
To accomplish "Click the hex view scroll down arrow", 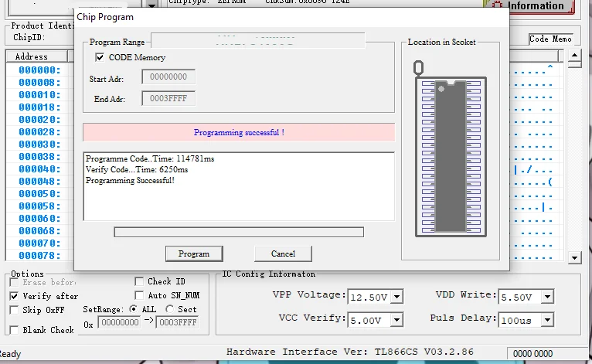I will tap(574, 258).
